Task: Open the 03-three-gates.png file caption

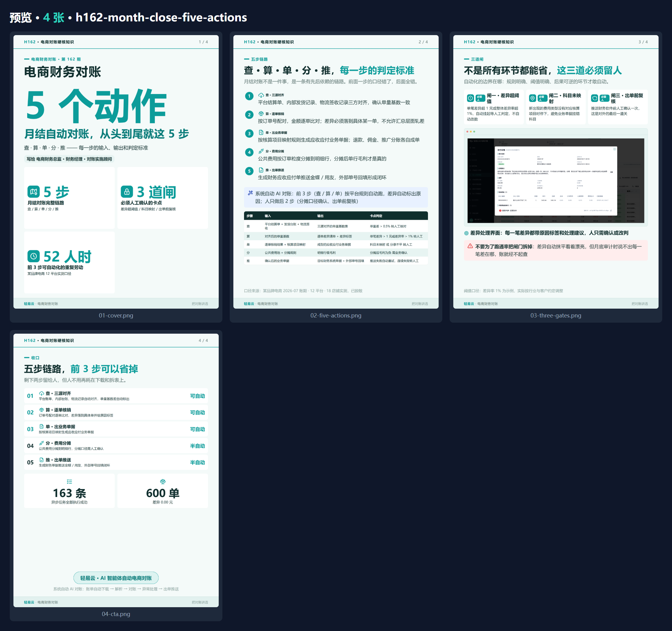Action: 556,316
